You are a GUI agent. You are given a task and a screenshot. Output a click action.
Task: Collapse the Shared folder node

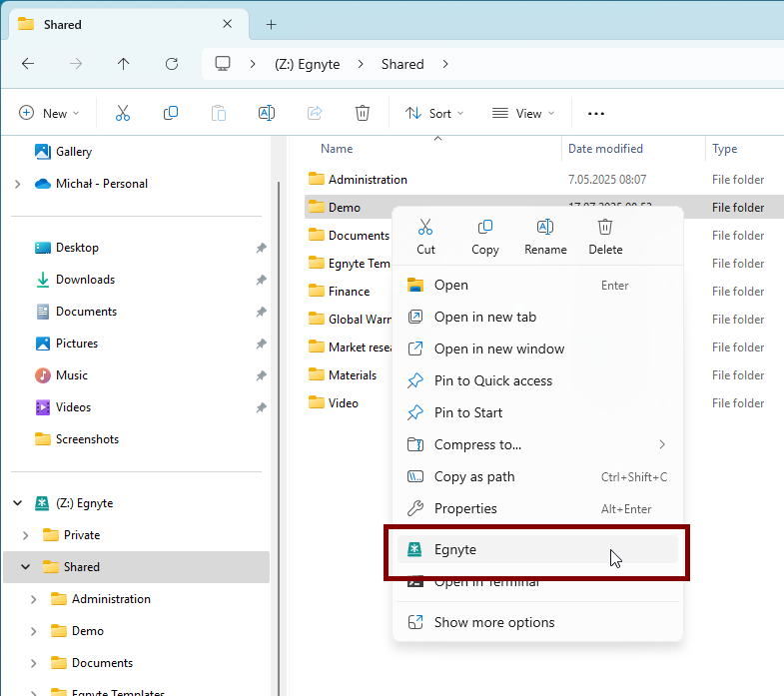[26, 567]
